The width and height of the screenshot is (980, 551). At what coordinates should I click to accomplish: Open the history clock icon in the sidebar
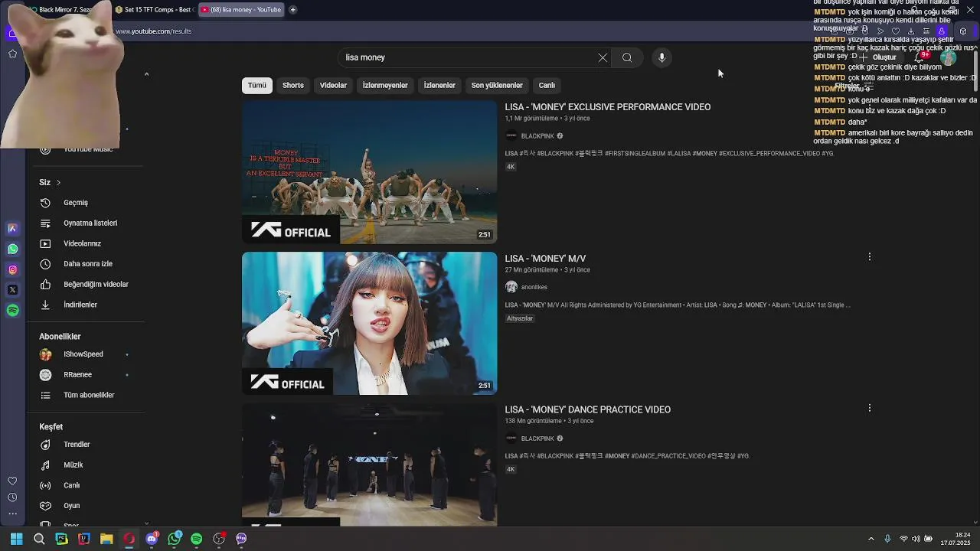[12, 497]
